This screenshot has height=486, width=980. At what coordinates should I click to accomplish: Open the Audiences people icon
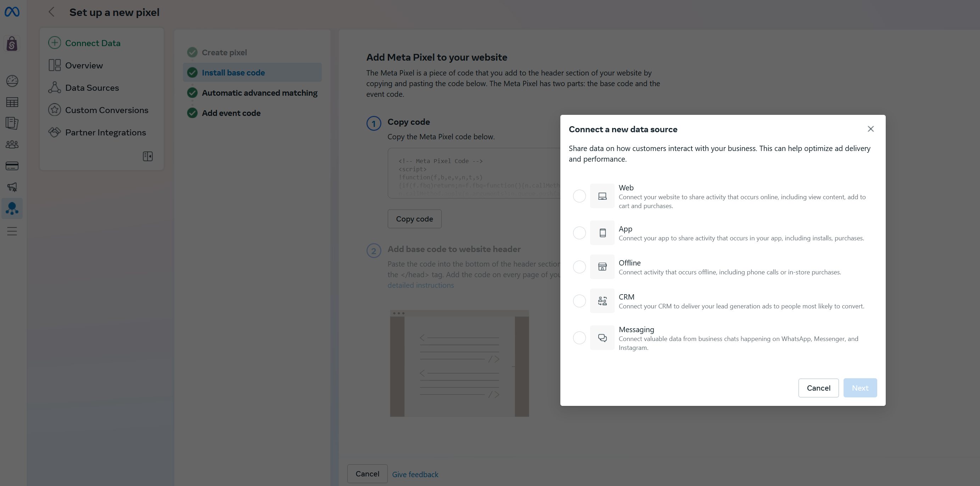point(12,144)
